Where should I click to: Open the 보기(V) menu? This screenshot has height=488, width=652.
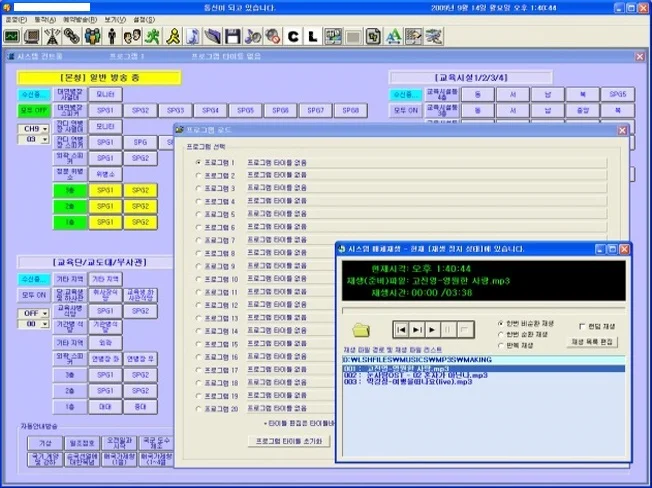pos(114,19)
